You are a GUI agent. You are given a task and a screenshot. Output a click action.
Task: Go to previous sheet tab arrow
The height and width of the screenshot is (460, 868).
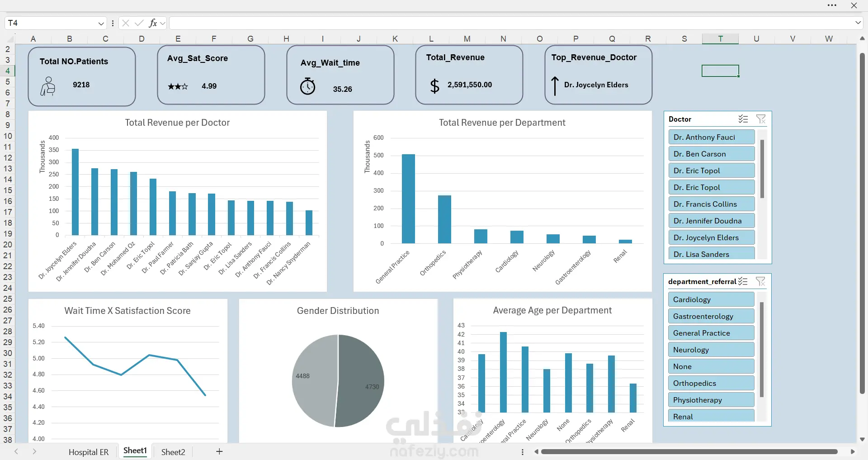(16, 451)
